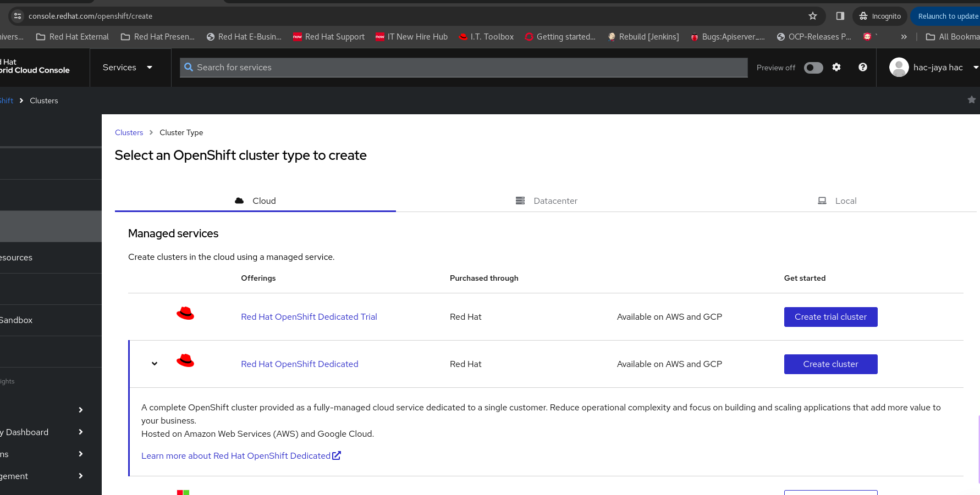Open the Red Hat E-Busin... bookmark

pyautogui.click(x=244, y=37)
